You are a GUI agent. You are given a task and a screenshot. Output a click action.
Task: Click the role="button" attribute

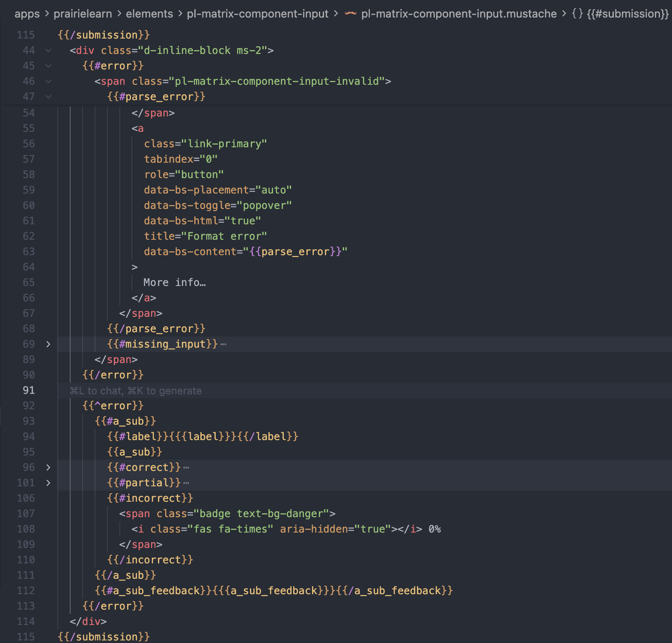184,175
